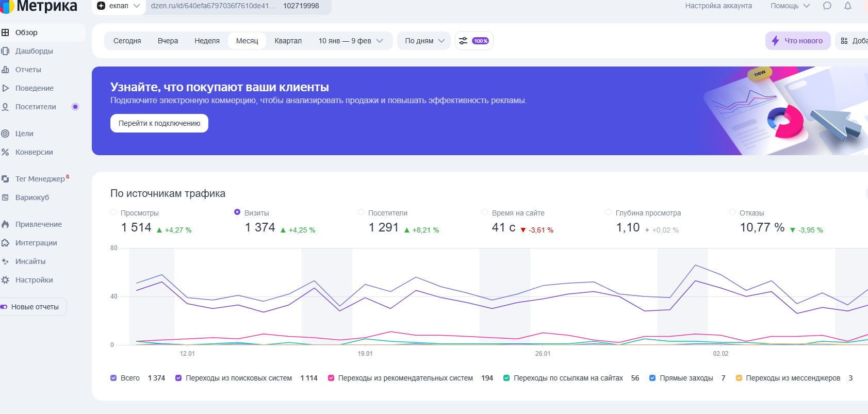Viewport: 868px width, 414px height.
Task: Click the Обзор grid icon in sidebar
Action: click(6, 32)
